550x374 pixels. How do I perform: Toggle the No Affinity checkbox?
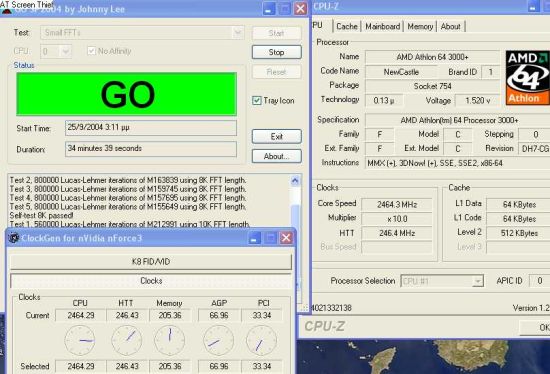coord(91,51)
